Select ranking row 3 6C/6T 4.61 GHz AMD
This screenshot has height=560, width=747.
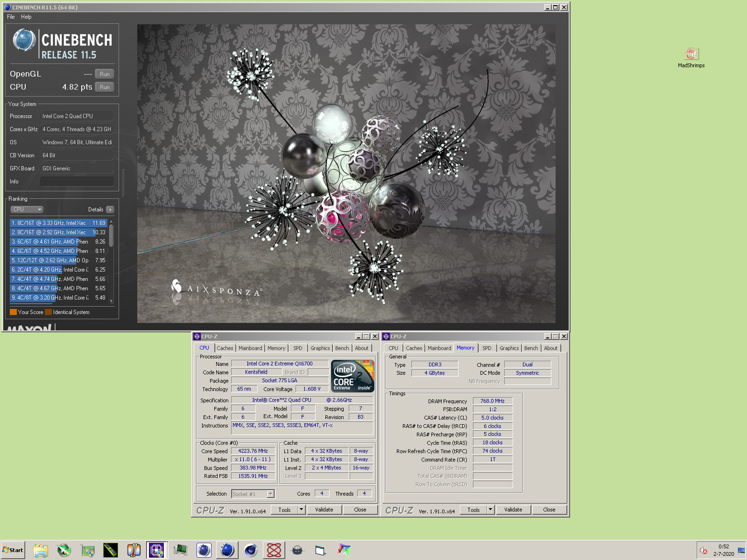click(59, 242)
